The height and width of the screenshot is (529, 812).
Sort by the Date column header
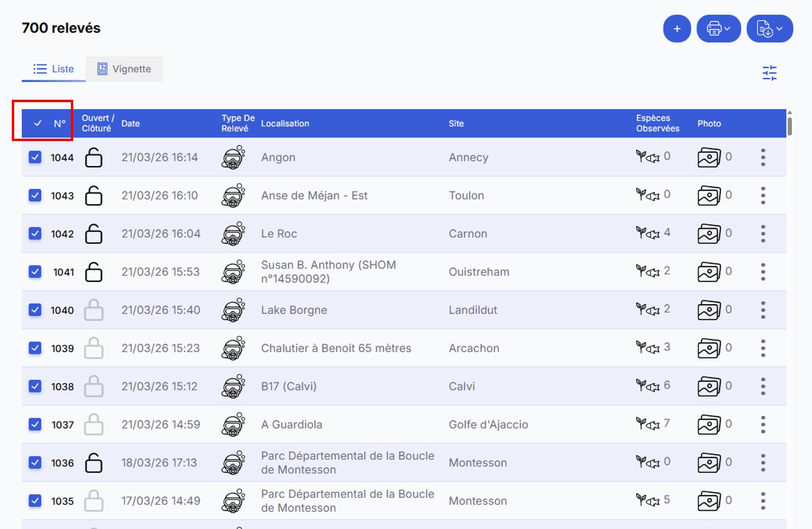click(131, 123)
